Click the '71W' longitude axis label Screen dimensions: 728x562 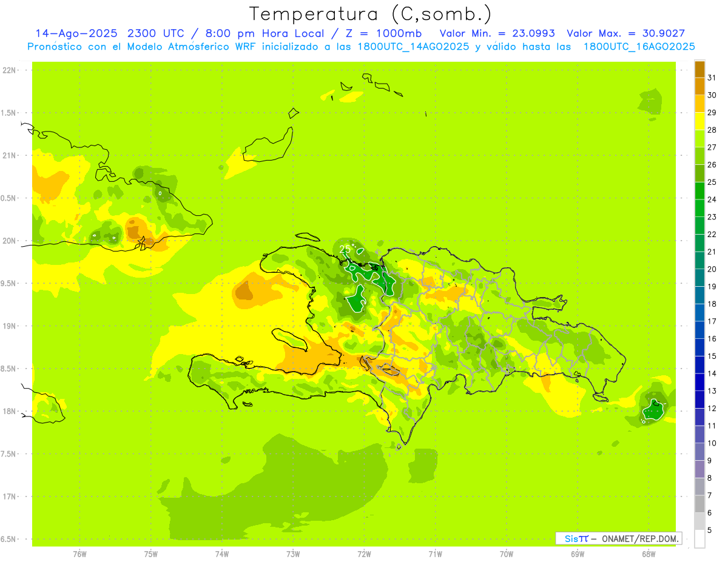tap(435, 554)
